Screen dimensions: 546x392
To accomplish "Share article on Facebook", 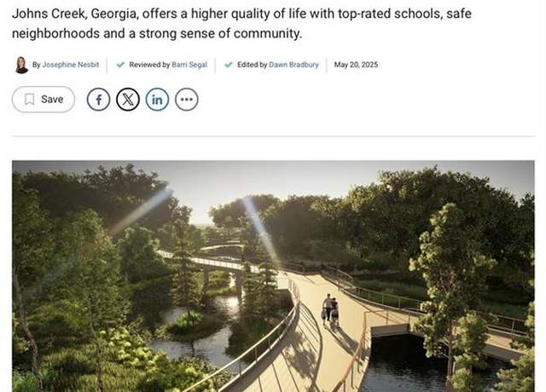I will (x=99, y=100).
